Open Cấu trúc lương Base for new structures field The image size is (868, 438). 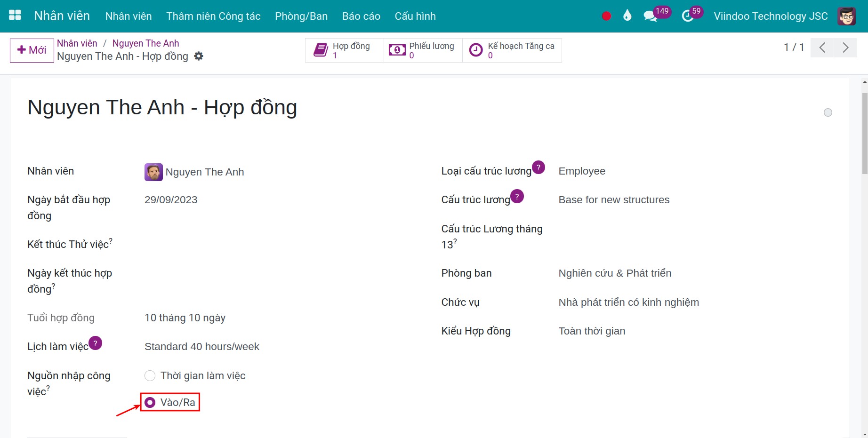(x=614, y=200)
